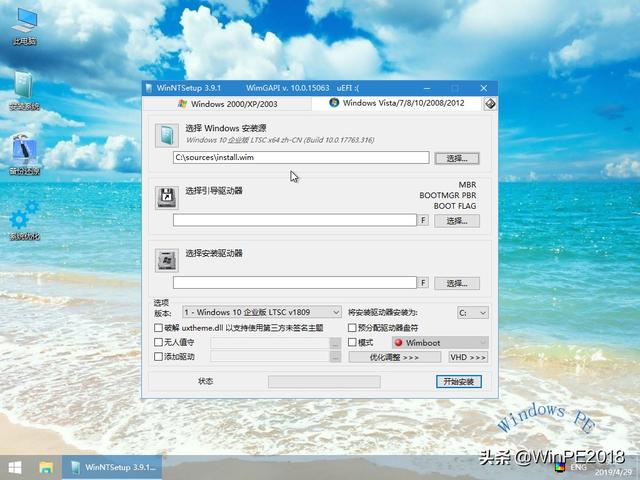Screen dimensions: 640x480
Task: Click the install.wim source path field
Action: click(301, 158)
